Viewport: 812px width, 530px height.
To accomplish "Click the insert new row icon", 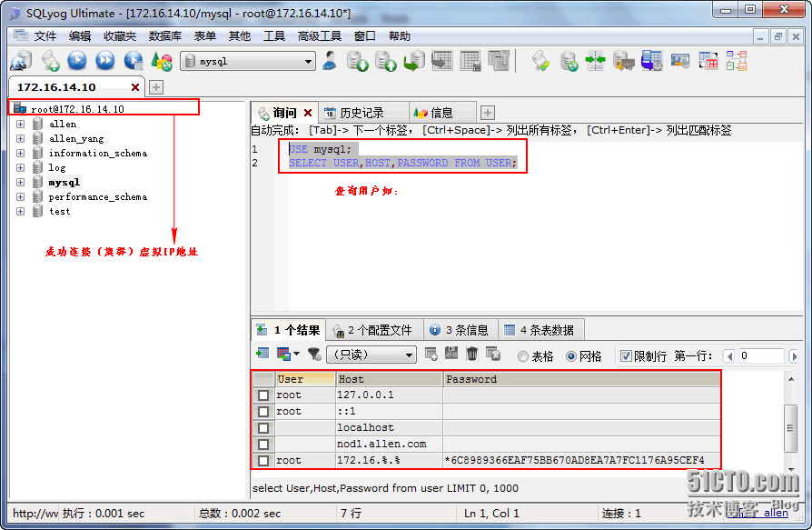I will point(431,355).
